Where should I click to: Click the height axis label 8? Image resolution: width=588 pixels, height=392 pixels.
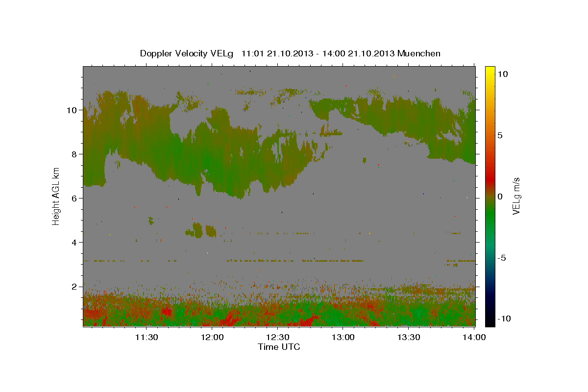75,154
